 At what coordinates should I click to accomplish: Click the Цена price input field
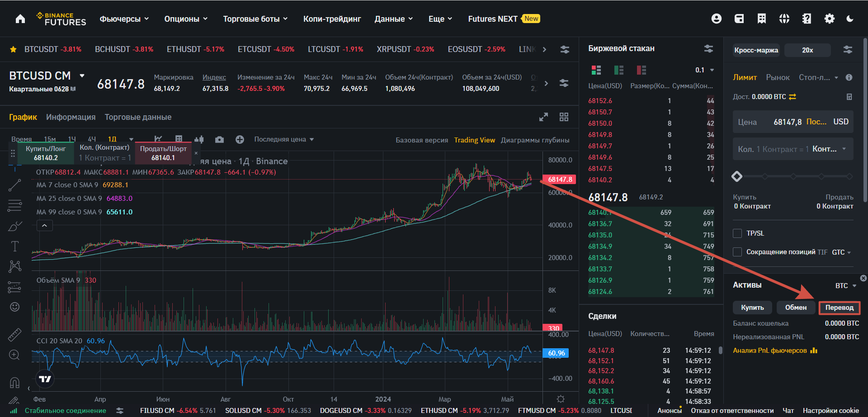[x=793, y=122]
